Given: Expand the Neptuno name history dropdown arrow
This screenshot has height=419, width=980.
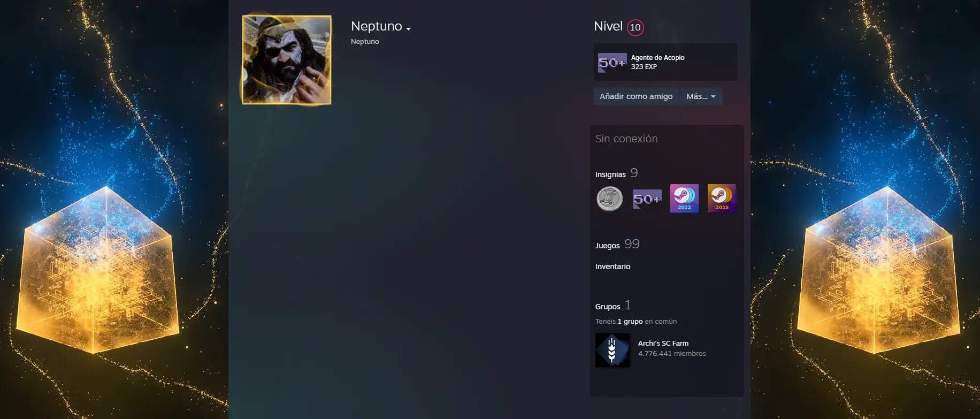Looking at the screenshot, I should pyautogui.click(x=409, y=29).
